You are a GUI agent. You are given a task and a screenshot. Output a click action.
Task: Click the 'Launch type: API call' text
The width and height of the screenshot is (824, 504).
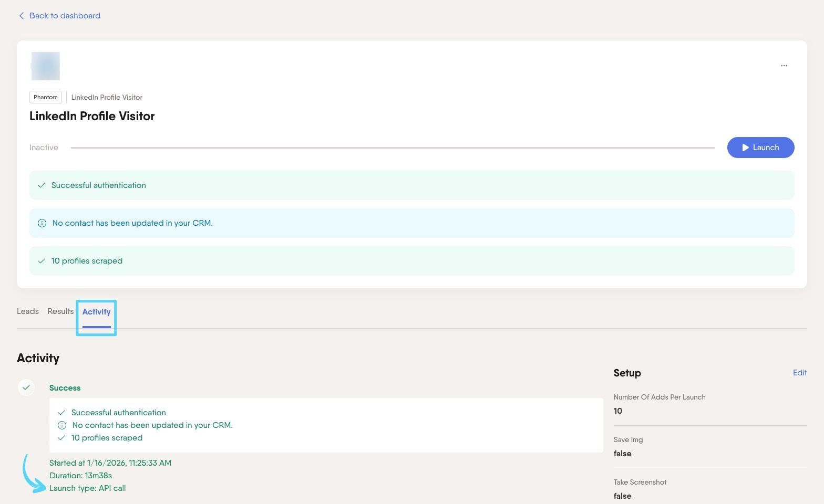[87, 488]
